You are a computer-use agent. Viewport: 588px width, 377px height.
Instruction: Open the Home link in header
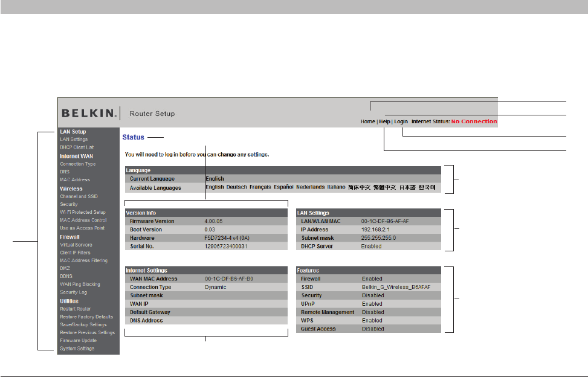click(367, 121)
